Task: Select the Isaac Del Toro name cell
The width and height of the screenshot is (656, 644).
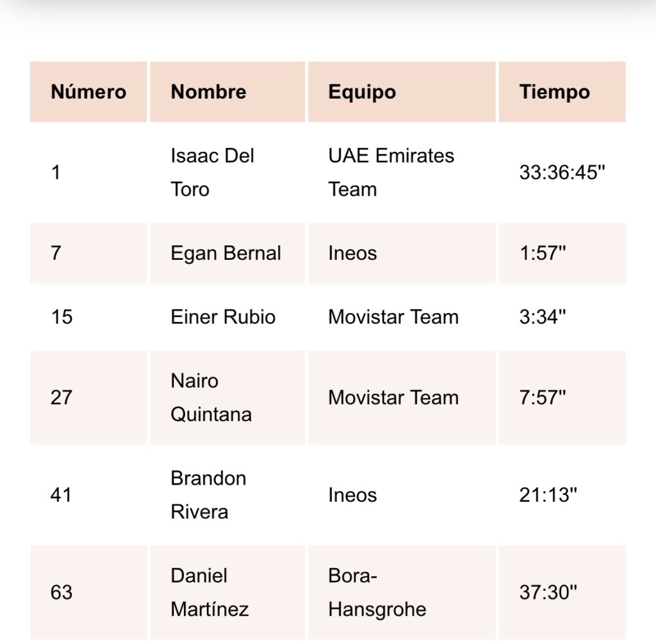Action: (212, 172)
